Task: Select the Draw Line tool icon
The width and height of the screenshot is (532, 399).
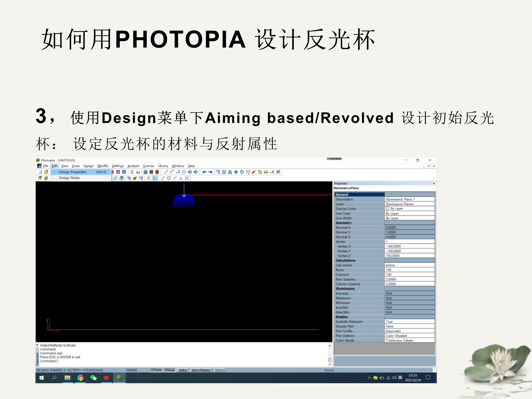Action: [x=166, y=172]
